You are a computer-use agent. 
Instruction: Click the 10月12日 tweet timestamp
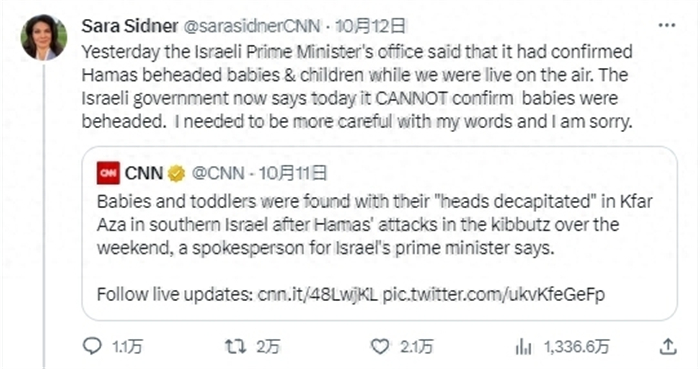pyautogui.click(x=371, y=26)
